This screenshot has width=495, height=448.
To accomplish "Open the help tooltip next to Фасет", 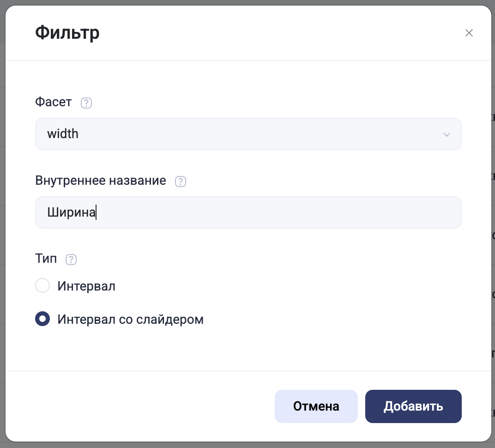I will (x=86, y=103).
